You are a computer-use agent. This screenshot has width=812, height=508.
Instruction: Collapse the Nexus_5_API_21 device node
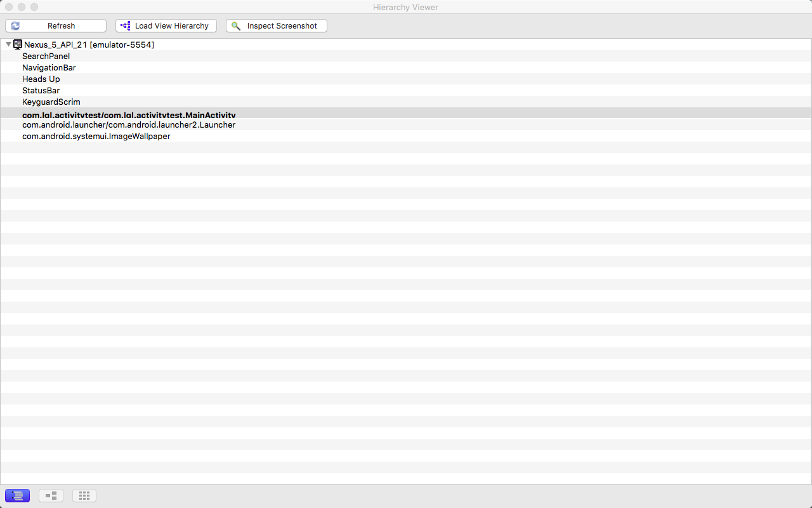(8, 44)
